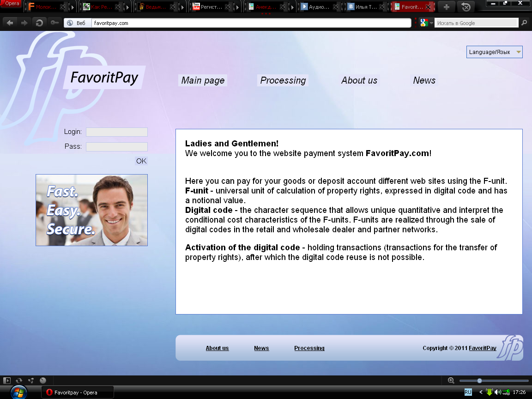Focus the favoritpay.com address field
Viewport: 532px width, 399px height.
tap(251, 23)
